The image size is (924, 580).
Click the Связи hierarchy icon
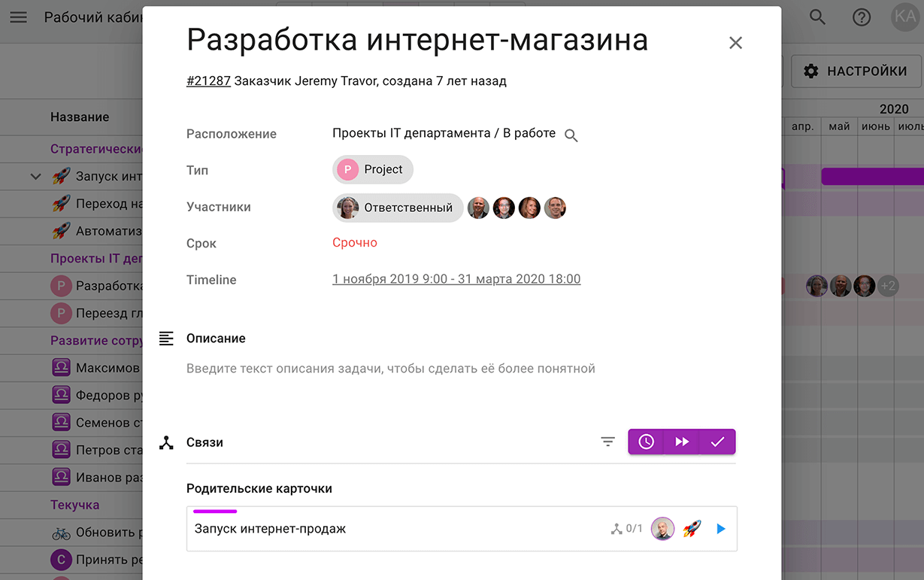166,442
